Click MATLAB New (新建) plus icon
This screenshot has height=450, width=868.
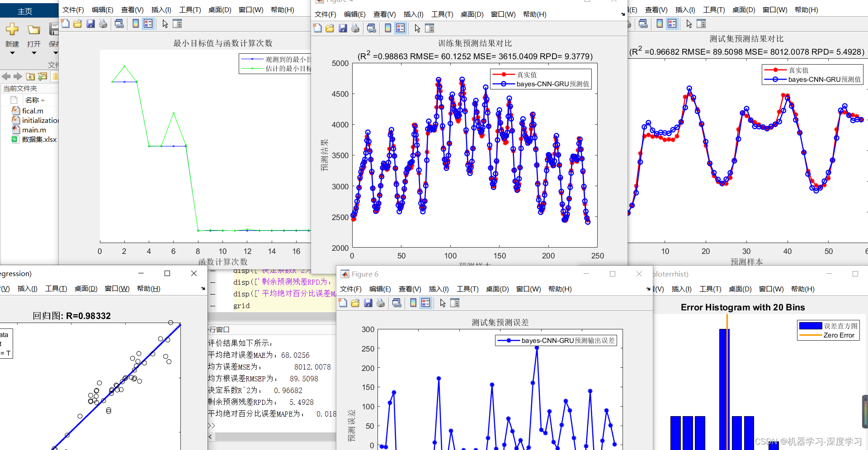click(x=12, y=29)
